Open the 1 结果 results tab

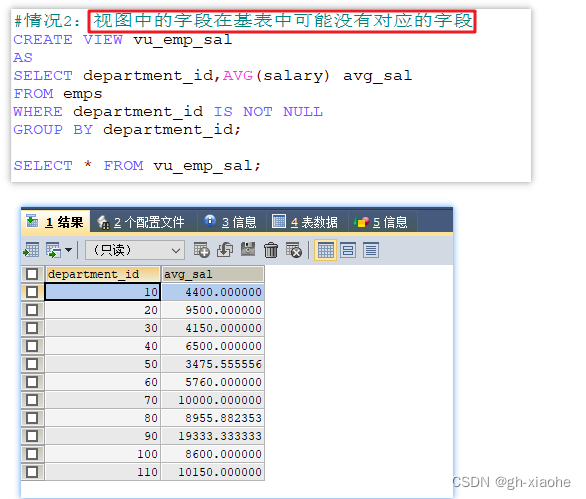[55, 222]
